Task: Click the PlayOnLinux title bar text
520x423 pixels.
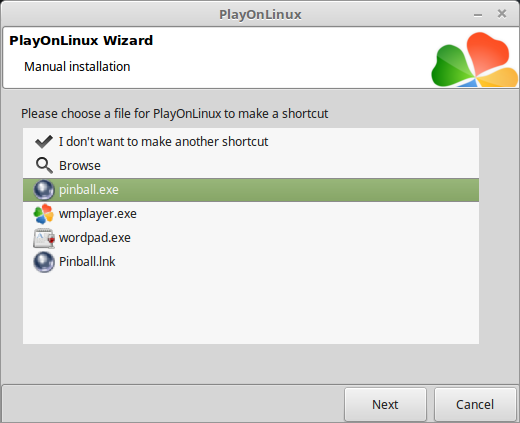Action: point(260,15)
